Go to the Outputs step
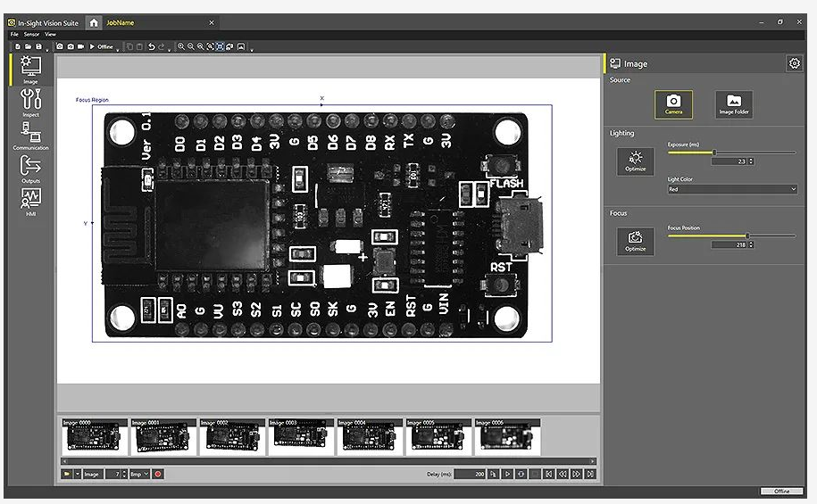The width and height of the screenshot is (817, 504). (x=30, y=169)
